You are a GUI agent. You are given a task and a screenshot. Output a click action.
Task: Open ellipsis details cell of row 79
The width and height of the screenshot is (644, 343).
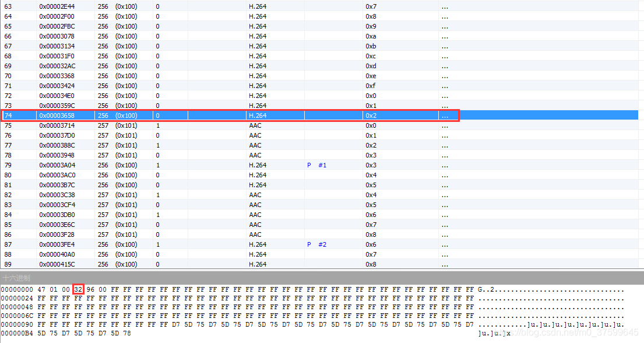(x=445, y=165)
